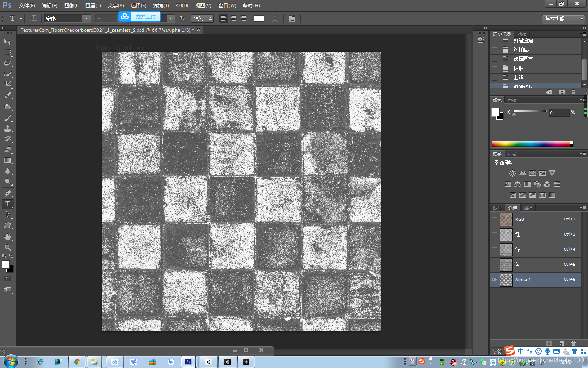
Task: Open the History panel menu
Action: tap(583, 34)
